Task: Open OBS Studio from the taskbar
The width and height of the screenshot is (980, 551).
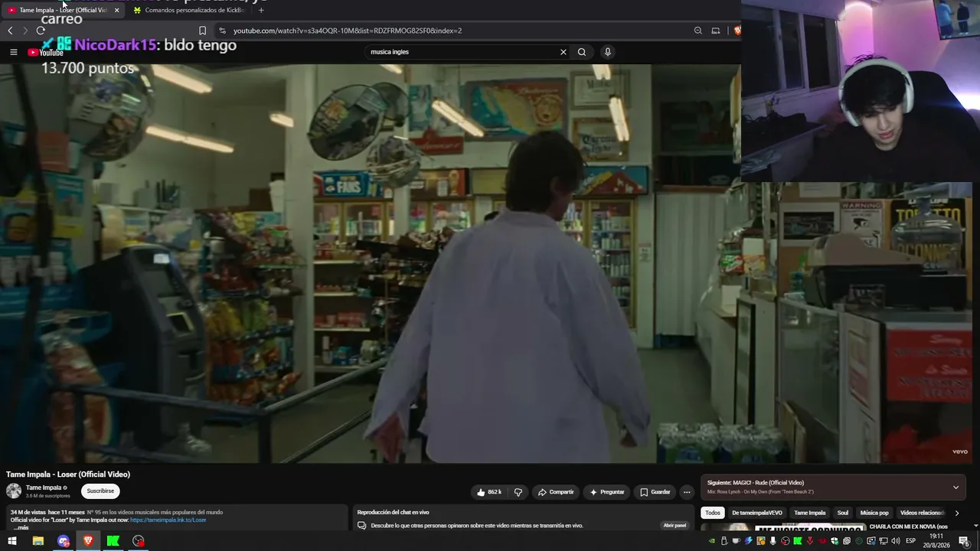Action: click(x=138, y=541)
